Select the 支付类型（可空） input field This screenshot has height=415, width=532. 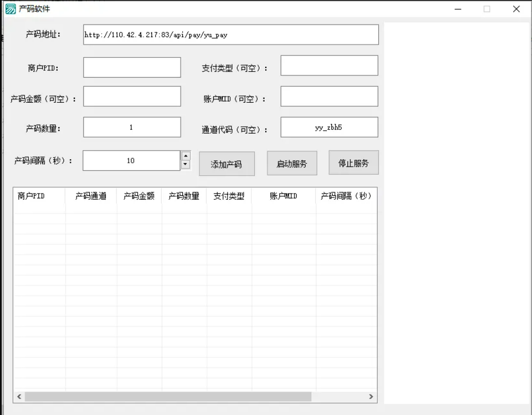click(329, 65)
